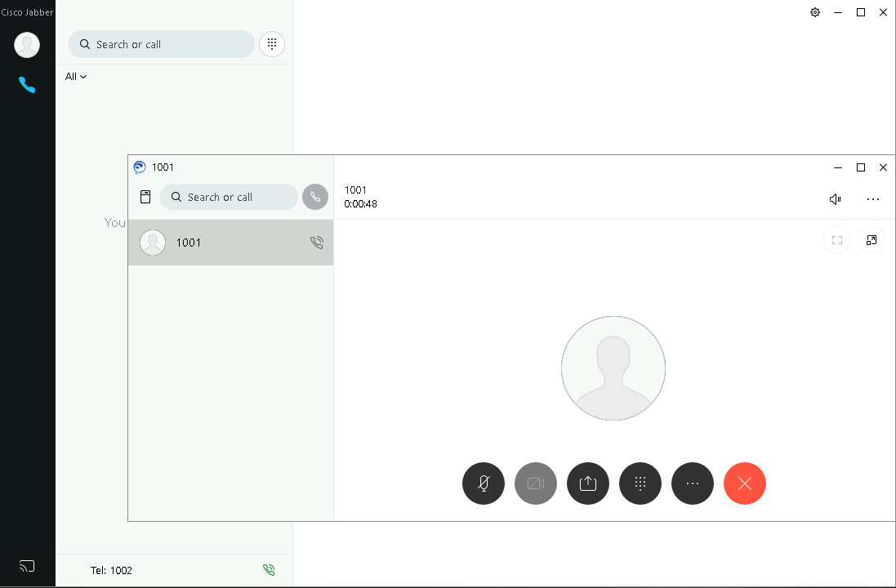896x588 pixels.
Task: Open dial pad in main window
Action: point(272,44)
